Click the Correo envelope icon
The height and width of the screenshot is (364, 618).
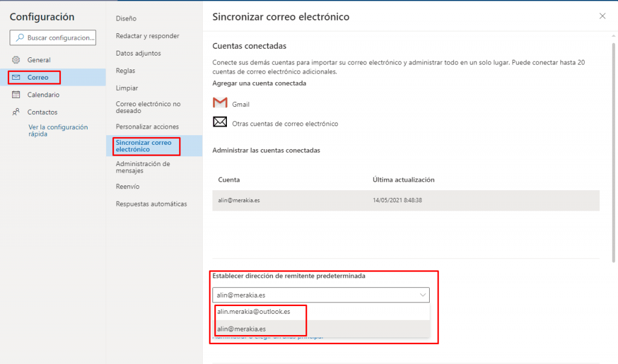tap(16, 77)
